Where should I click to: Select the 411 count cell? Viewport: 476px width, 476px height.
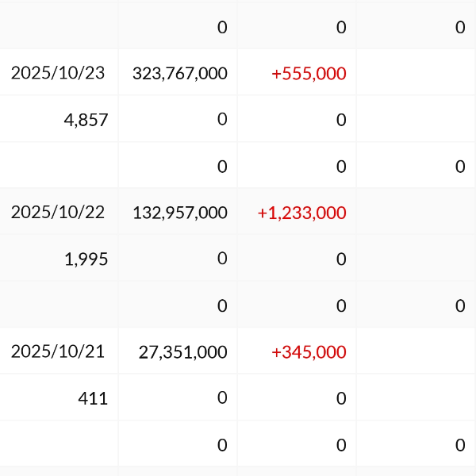pyautogui.click(x=93, y=398)
